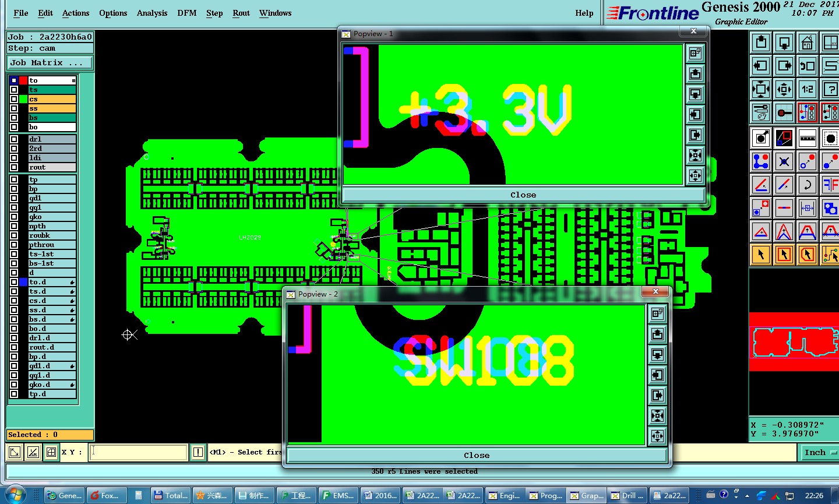This screenshot has height=504, width=839.
Task: Open the Total Commander taskbar item
Action: tap(171, 495)
